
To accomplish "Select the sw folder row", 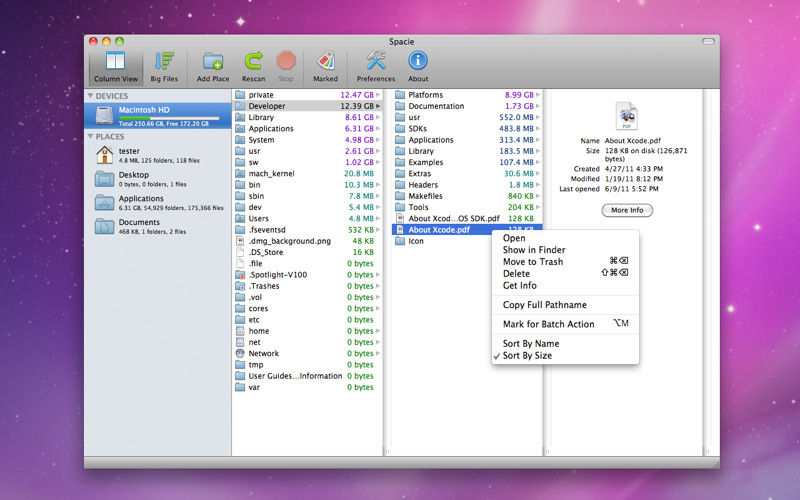I will 307,162.
